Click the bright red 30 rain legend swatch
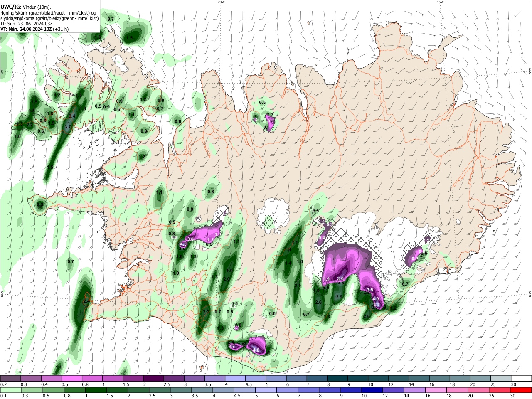 pos(521,390)
